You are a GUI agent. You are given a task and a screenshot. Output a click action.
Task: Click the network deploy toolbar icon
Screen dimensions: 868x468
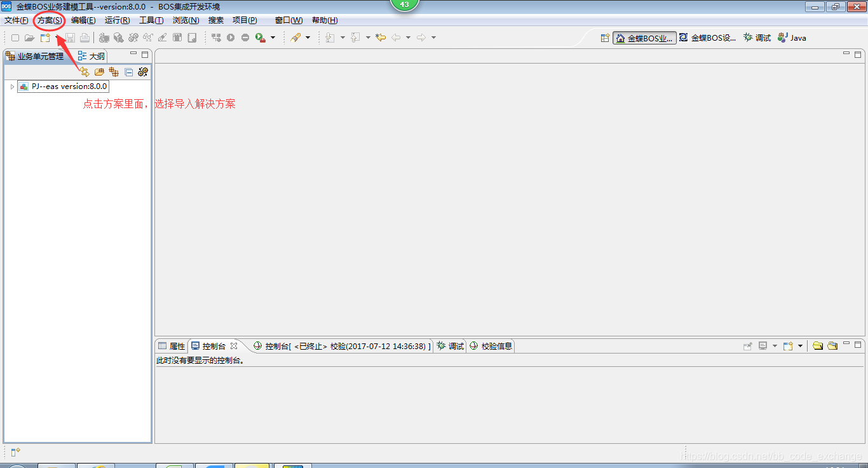pos(216,38)
